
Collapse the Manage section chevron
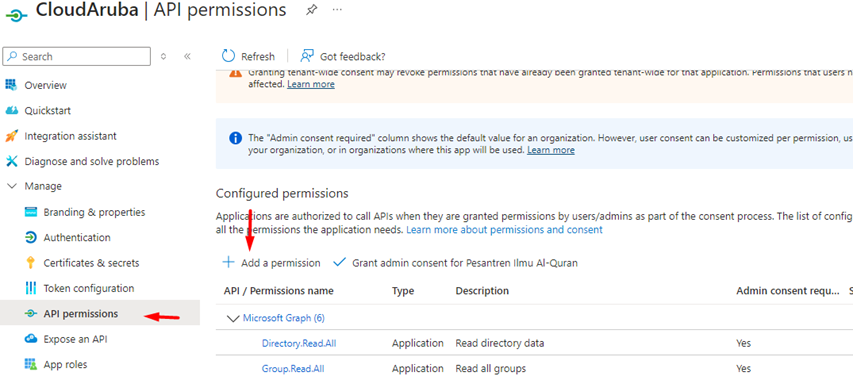point(11,186)
